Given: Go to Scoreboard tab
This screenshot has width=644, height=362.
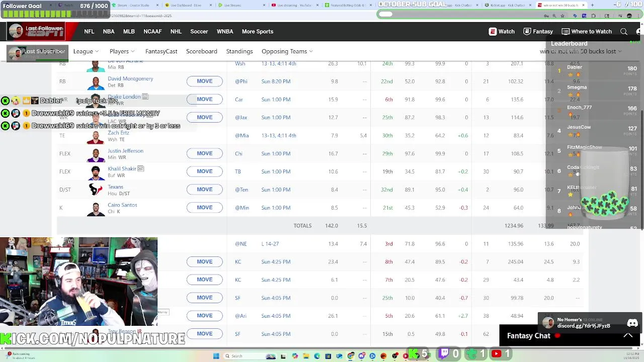Looking at the screenshot, I should click(x=202, y=51).
